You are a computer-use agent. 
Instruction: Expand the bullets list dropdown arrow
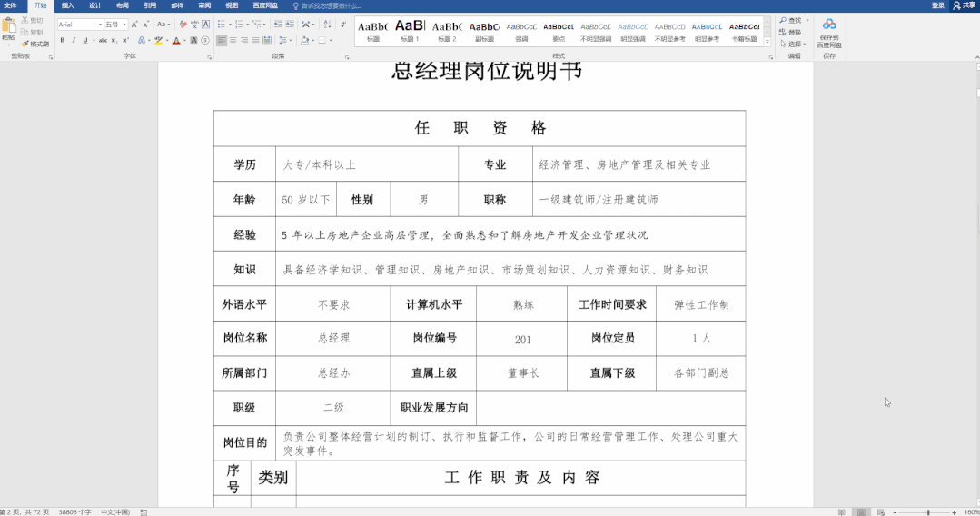(230, 25)
